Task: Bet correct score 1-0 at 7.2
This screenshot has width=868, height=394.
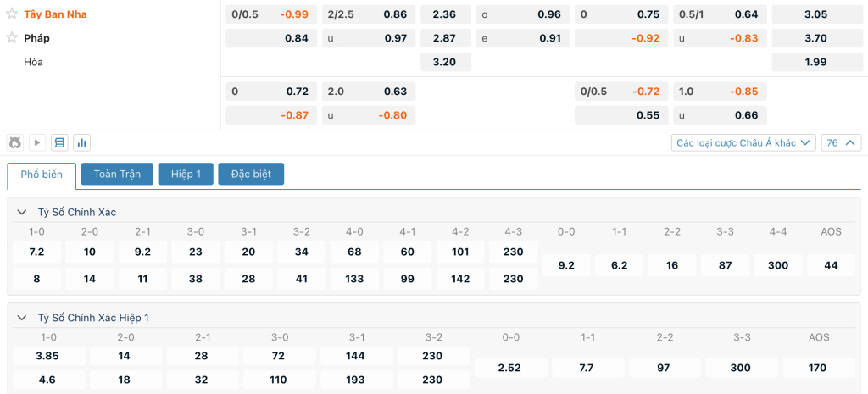Action: (36, 252)
